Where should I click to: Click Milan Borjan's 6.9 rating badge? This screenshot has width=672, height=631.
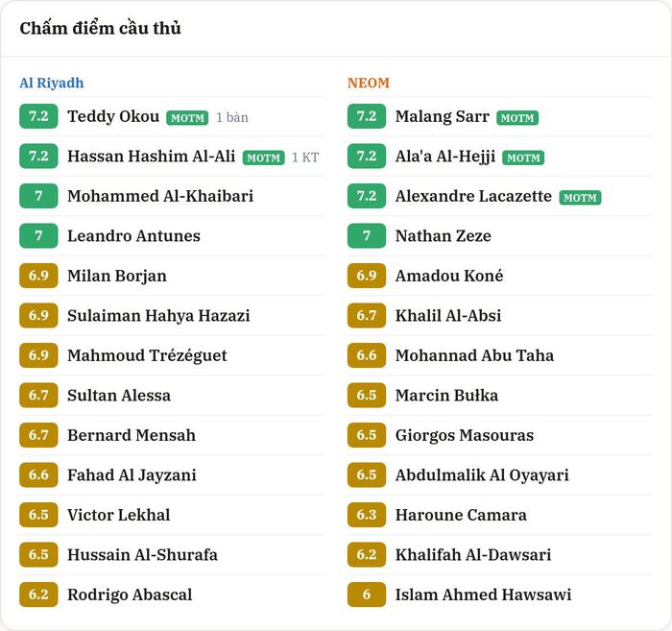(x=38, y=276)
